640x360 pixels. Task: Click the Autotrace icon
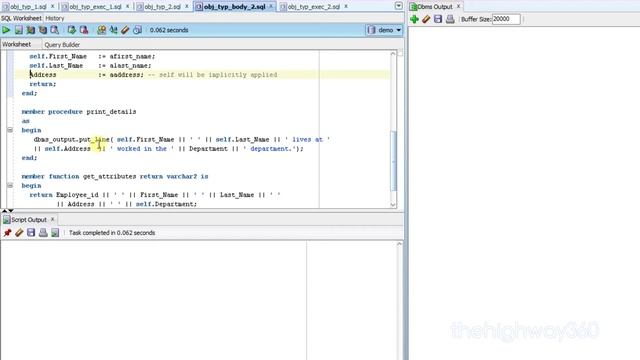(x=42, y=30)
